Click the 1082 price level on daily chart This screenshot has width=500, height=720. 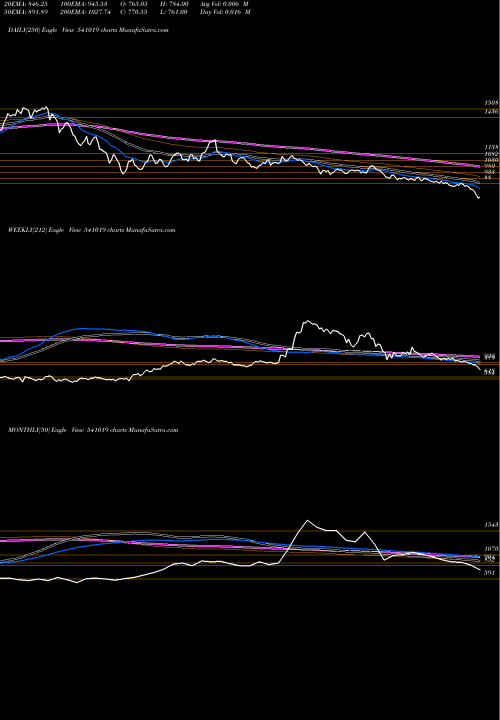click(x=491, y=154)
